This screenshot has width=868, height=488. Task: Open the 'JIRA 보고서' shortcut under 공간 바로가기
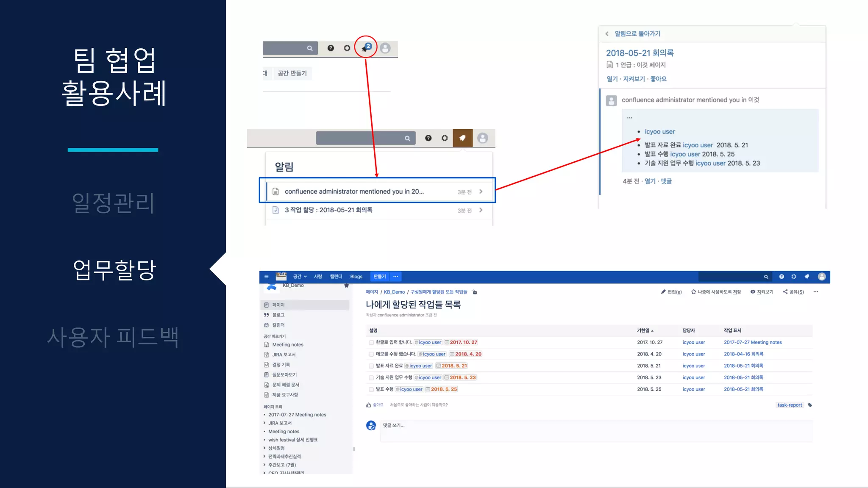coord(284,355)
